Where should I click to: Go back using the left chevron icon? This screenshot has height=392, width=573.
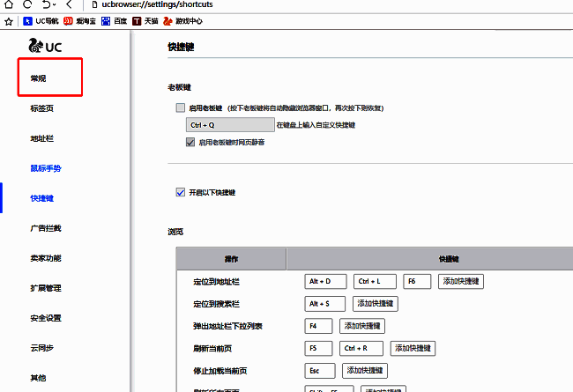click(x=69, y=4)
